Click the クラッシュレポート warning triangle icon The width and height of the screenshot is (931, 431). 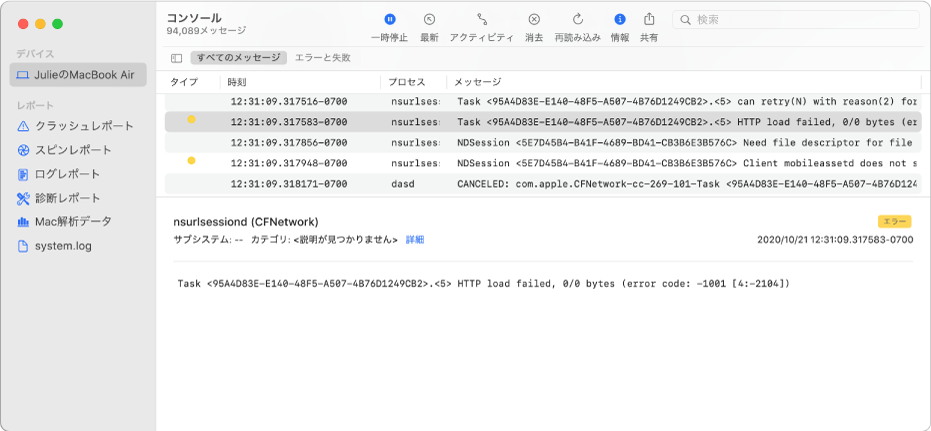tap(23, 126)
